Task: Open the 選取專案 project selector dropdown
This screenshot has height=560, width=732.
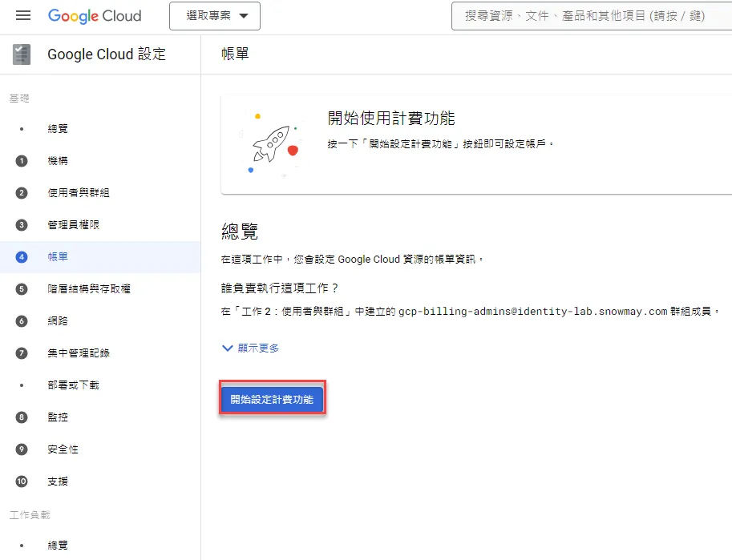Action: 215,16
